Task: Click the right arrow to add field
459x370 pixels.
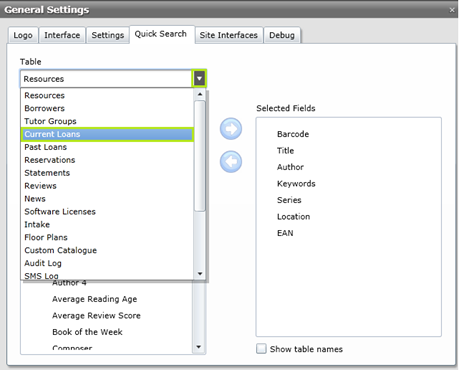Action: (x=231, y=129)
